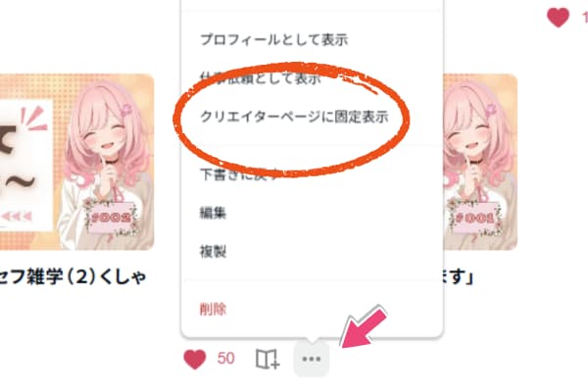
Task: Click the heart icon at top right
Action: click(558, 18)
